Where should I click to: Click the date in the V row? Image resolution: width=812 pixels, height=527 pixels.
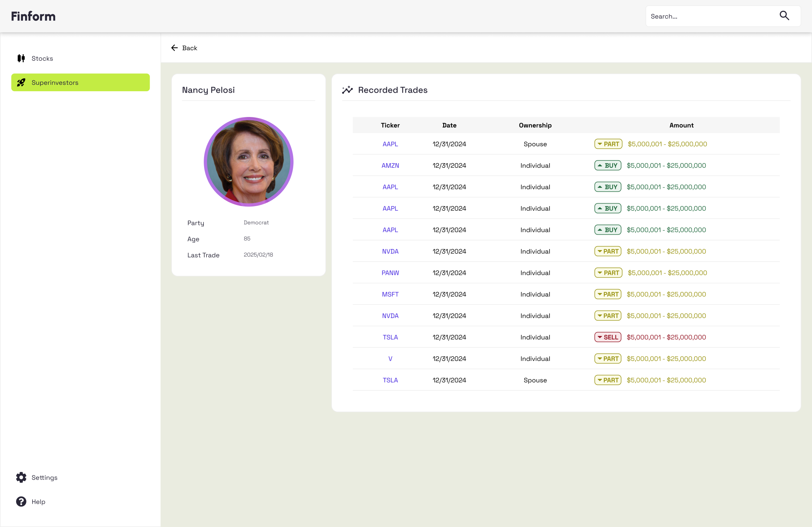pos(449,359)
